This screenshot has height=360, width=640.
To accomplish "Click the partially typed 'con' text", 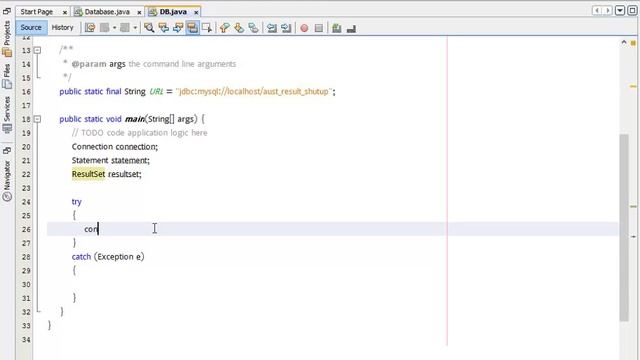I will click(x=91, y=229).
